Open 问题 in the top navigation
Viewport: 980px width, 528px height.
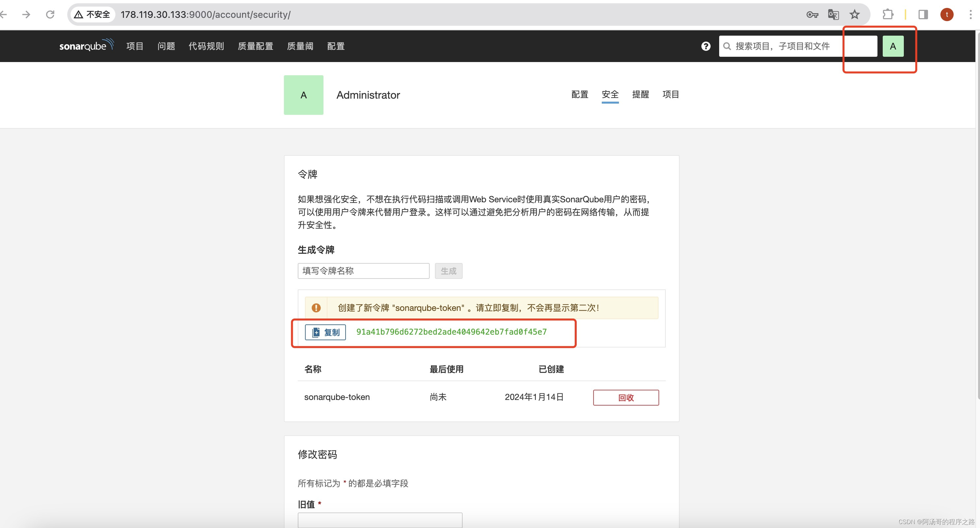166,46
